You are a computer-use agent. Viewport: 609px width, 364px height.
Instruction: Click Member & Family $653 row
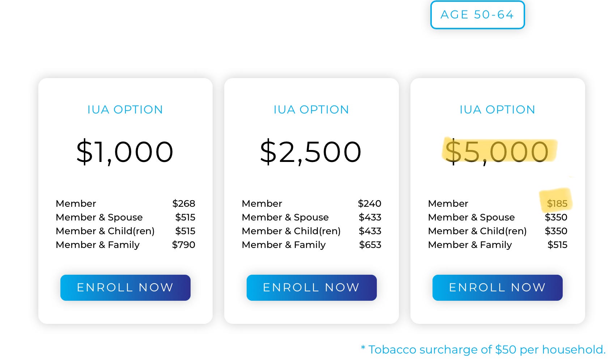[x=312, y=245]
